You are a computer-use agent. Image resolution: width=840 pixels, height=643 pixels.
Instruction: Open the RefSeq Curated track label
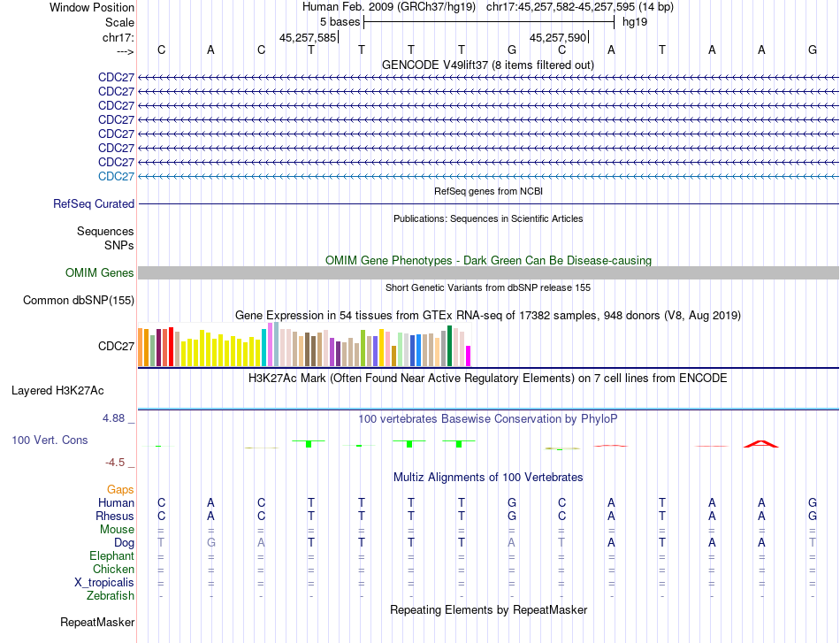click(94, 203)
